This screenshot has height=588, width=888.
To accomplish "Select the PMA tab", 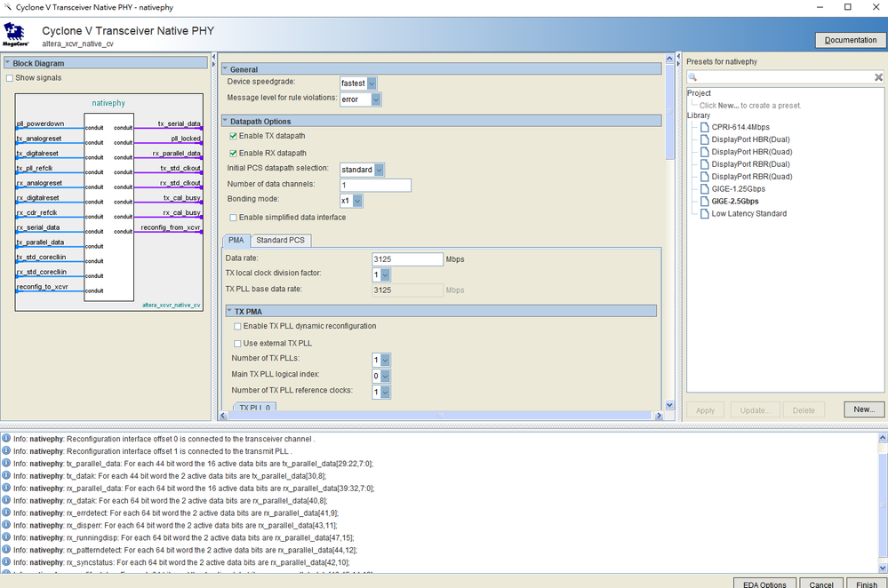I will (236, 240).
